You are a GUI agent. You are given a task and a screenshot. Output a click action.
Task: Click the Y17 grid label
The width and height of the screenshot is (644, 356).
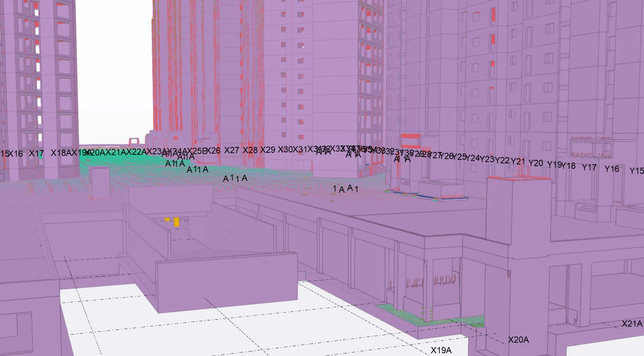(x=589, y=167)
